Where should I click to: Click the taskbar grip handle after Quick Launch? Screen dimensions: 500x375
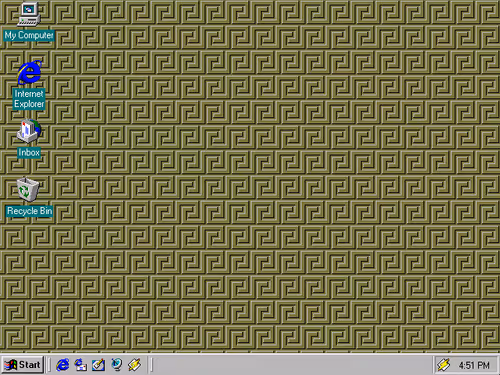point(151,365)
